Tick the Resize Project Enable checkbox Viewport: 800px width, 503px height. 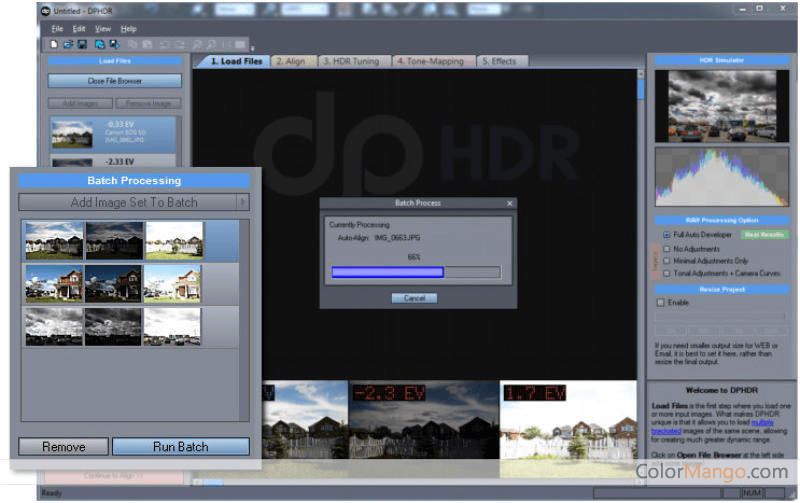click(x=660, y=303)
